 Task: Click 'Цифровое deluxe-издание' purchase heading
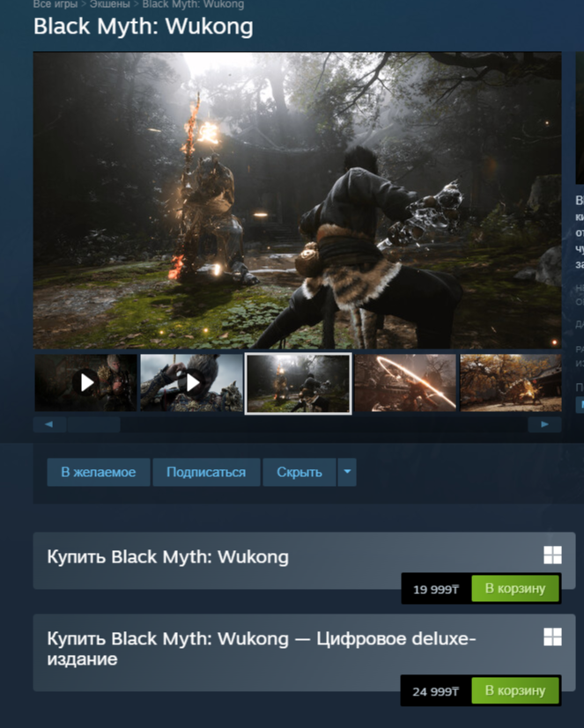click(x=262, y=649)
